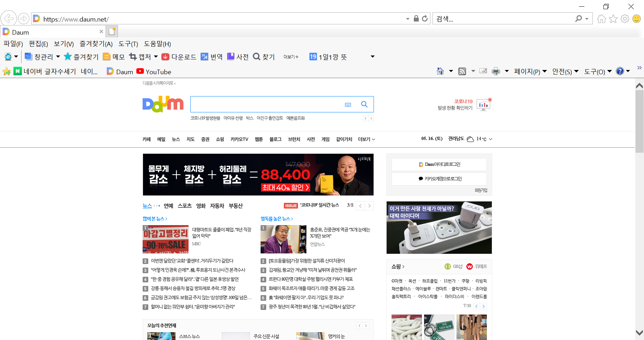The width and height of the screenshot is (644, 340).
Task: Click the add-to-favorites star icon
Action: point(7,71)
